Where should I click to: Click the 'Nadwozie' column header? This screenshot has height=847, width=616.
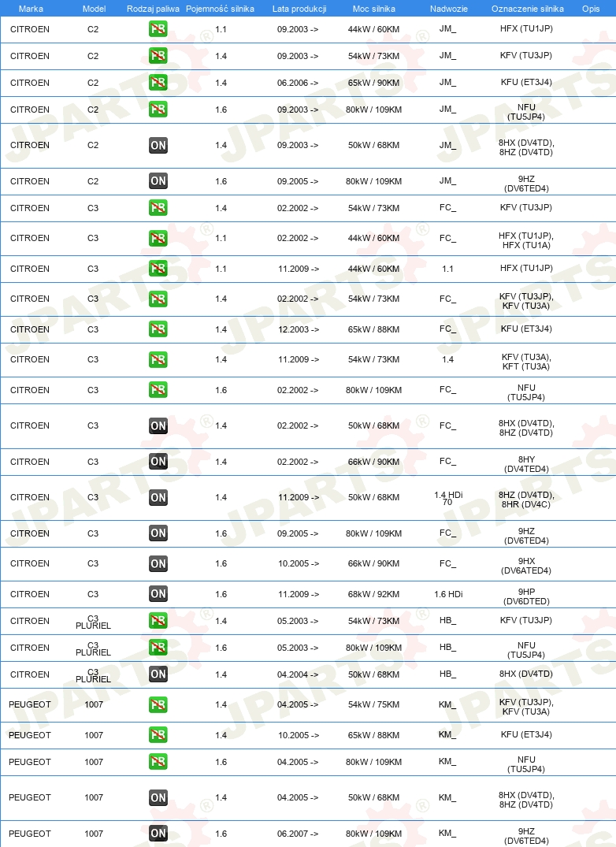(x=449, y=9)
